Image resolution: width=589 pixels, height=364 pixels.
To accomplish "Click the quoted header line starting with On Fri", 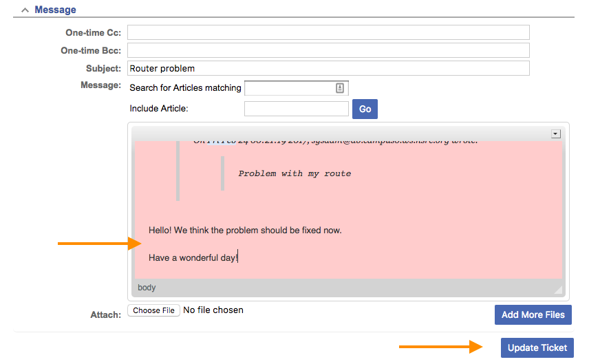I will pyautogui.click(x=335, y=142).
